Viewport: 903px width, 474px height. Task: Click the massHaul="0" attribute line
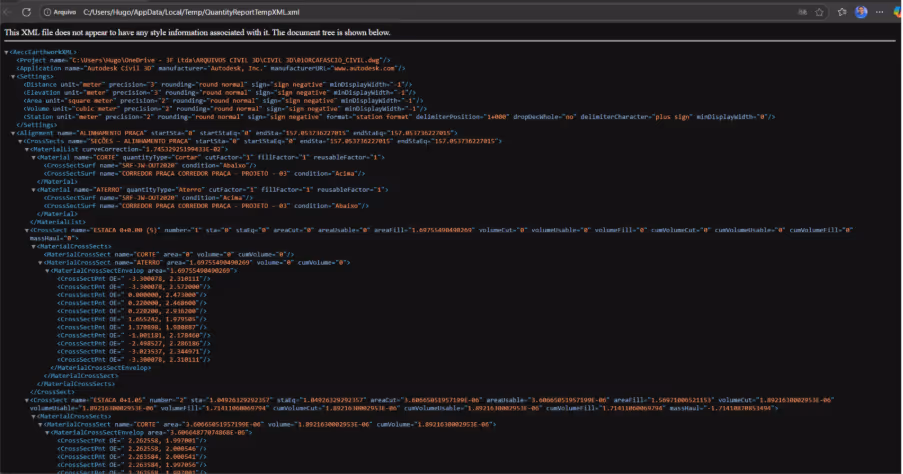54,238
